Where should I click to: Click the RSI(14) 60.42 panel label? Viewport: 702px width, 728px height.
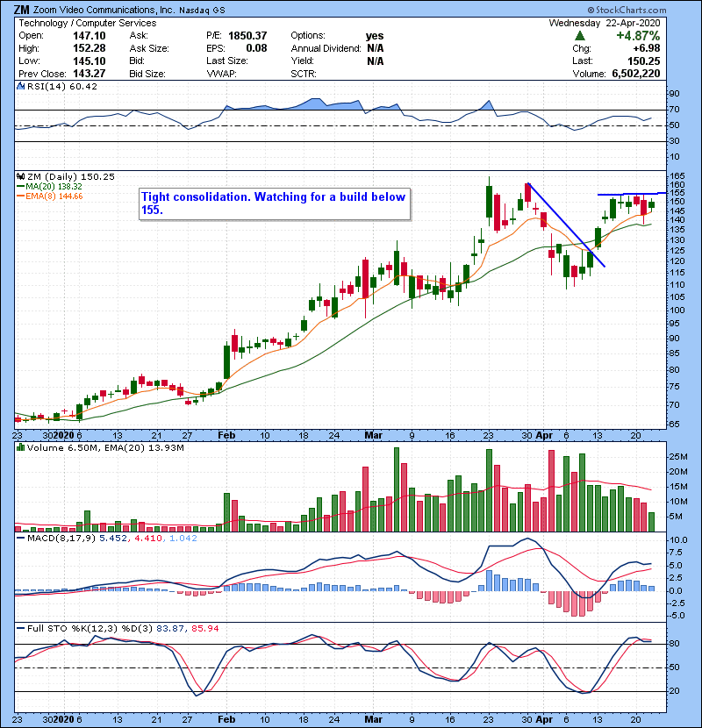[x=61, y=86]
